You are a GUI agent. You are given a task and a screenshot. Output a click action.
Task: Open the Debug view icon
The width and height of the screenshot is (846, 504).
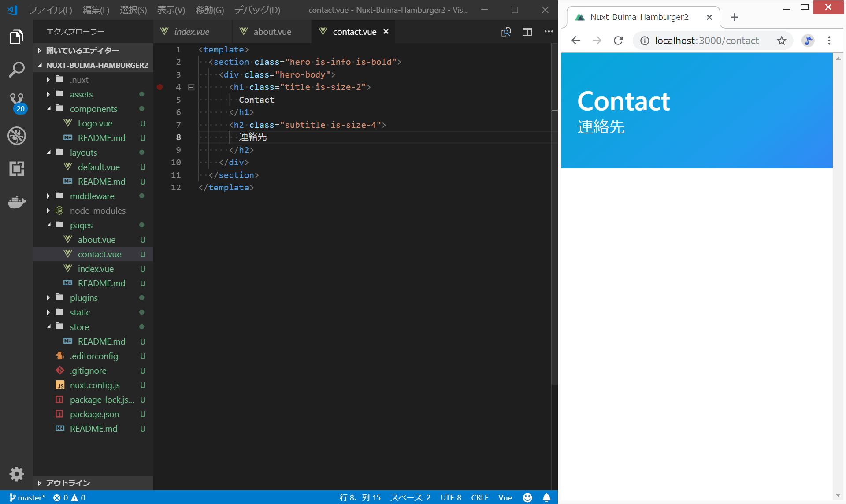click(16, 136)
